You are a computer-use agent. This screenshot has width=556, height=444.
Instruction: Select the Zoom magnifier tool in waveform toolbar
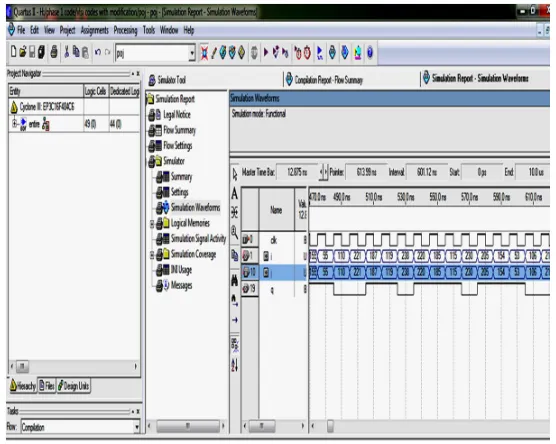[235, 233]
